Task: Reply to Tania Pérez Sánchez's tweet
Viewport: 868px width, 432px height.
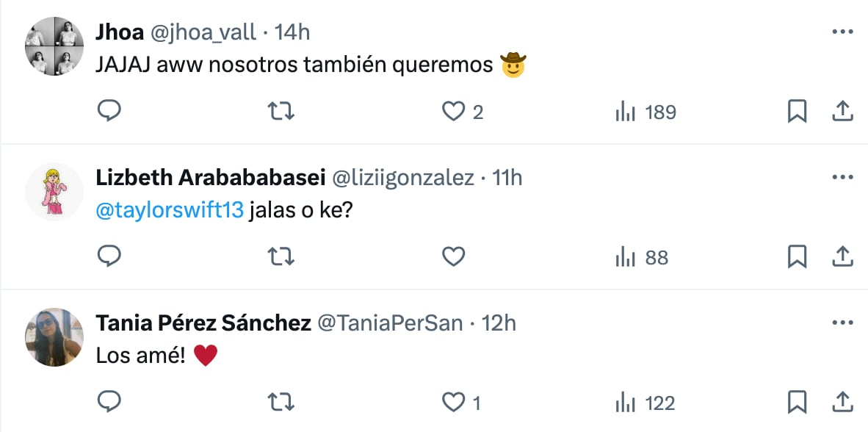Action: pyautogui.click(x=109, y=402)
